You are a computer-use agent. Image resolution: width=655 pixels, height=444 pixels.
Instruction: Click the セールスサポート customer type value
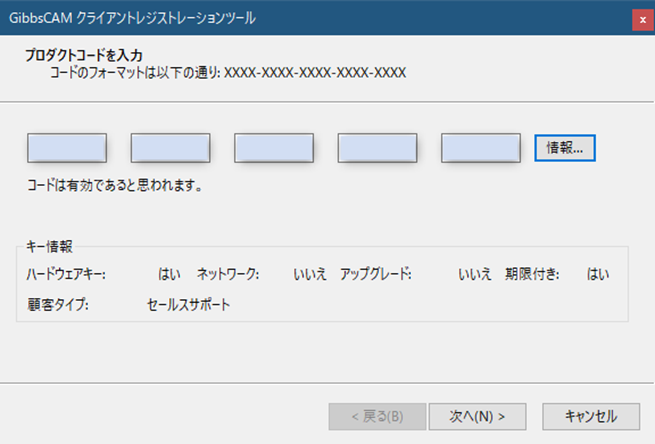[188, 304]
